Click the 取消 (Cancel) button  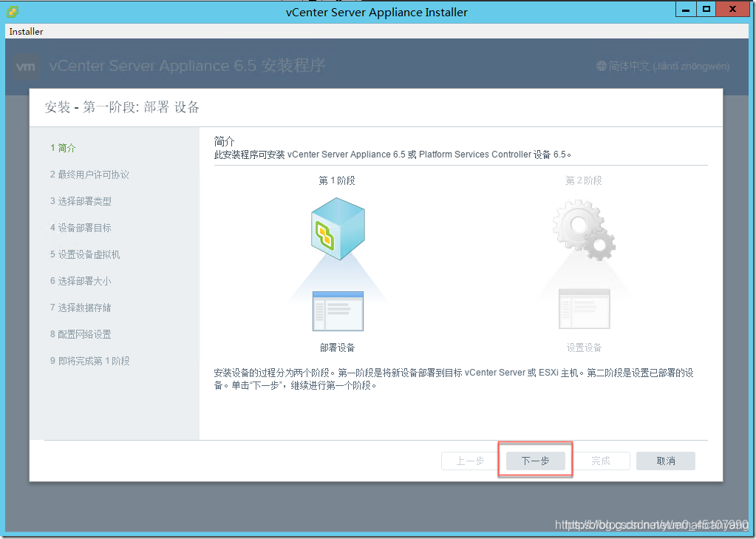(x=665, y=461)
